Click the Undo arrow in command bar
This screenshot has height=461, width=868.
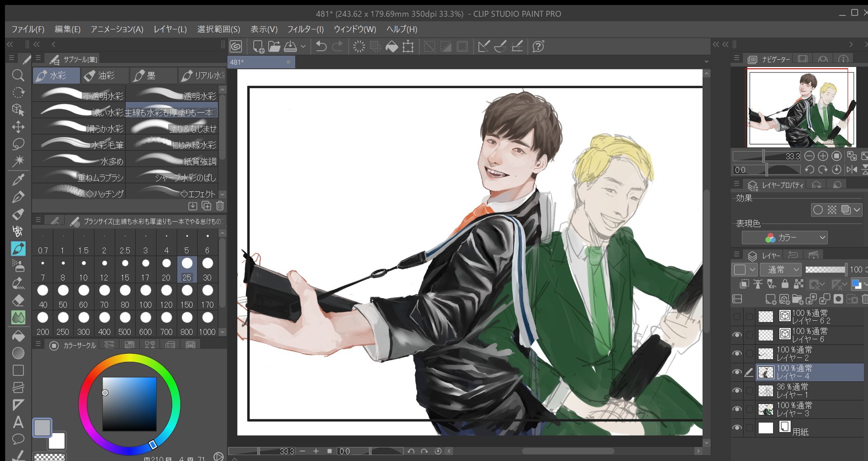(321, 46)
